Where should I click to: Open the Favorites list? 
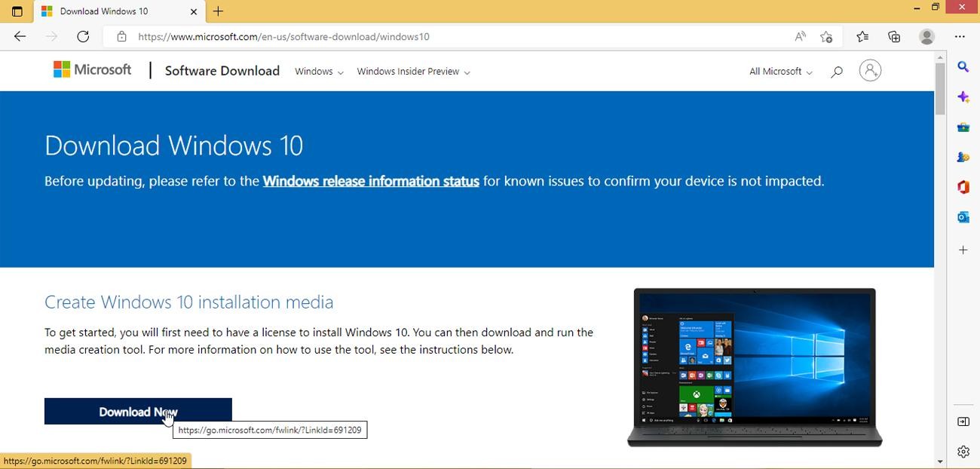pyautogui.click(x=862, y=36)
